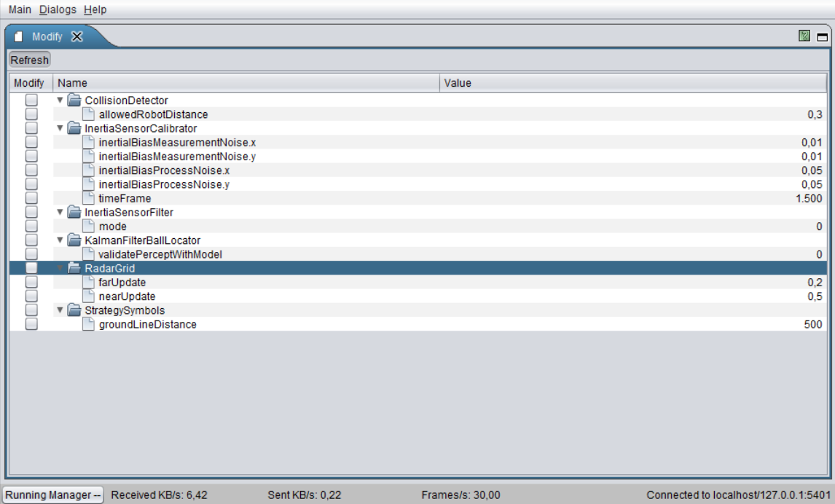Image resolution: width=835 pixels, height=504 pixels.
Task: Collapse the StrategySymbols node arrow
Action: pyautogui.click(x=60, y=310)
